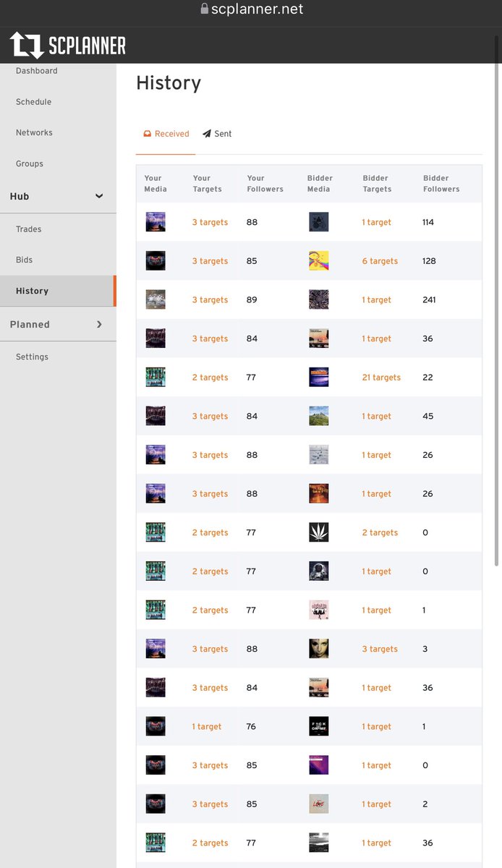Open the face portrait bidder thumbnail, 3 followers
Image resolution: width=502 pixels, height=868 pixels.
point(318,649)
